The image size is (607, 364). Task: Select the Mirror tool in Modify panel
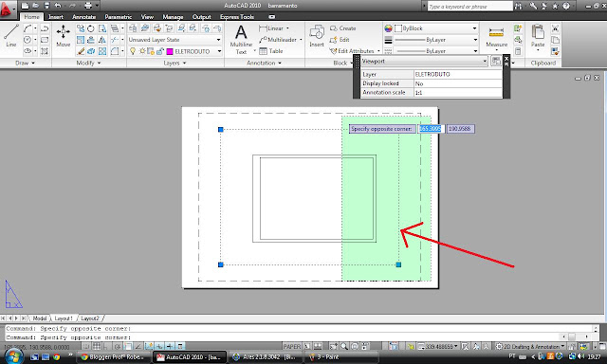(102, 40)
